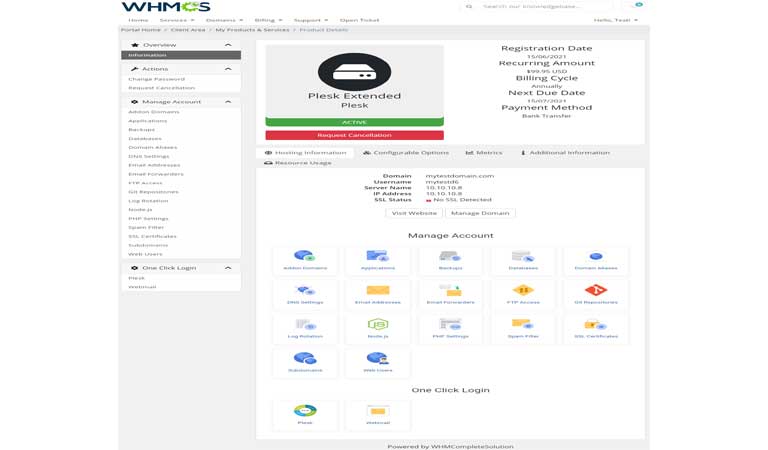Open the Addon Domains icon tile
Image resolution: width=768 pixels, height=450 pixels.
click(x=305, y=260)
